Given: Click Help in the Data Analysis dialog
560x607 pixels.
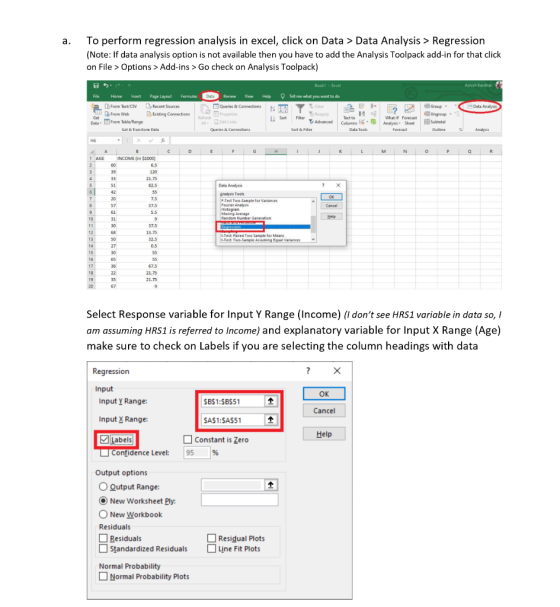Looking at the screenshot, I should click(331, 217).
